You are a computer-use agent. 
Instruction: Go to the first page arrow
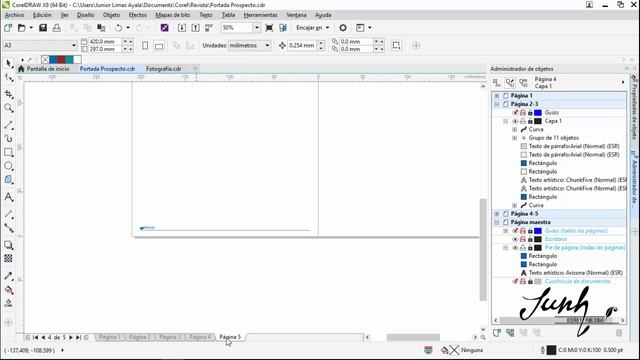tap(36, 338)
